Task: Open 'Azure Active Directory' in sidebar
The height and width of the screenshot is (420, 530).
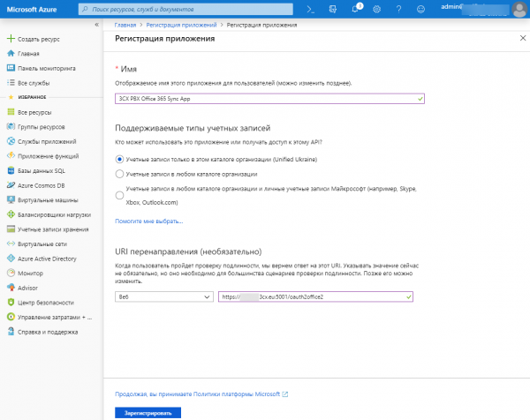Action: 49,259
